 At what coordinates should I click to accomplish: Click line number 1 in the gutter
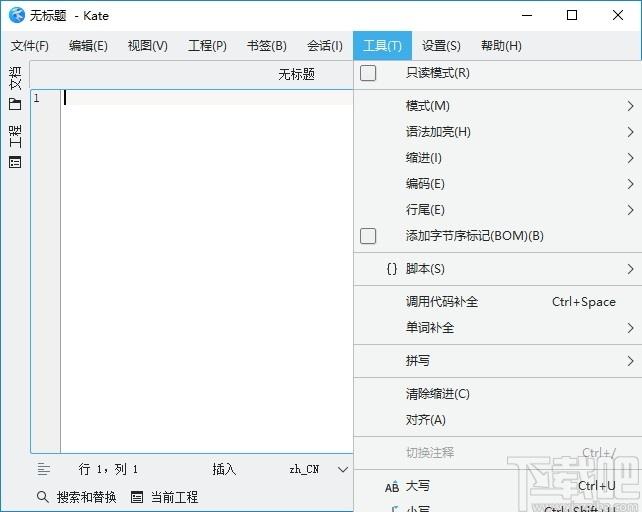coord(37,98)
